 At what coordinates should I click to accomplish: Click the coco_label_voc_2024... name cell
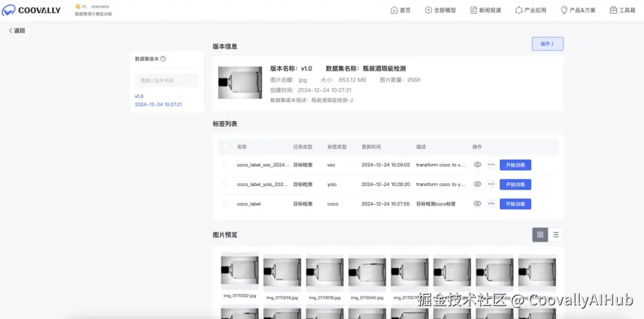coord(263,165)
